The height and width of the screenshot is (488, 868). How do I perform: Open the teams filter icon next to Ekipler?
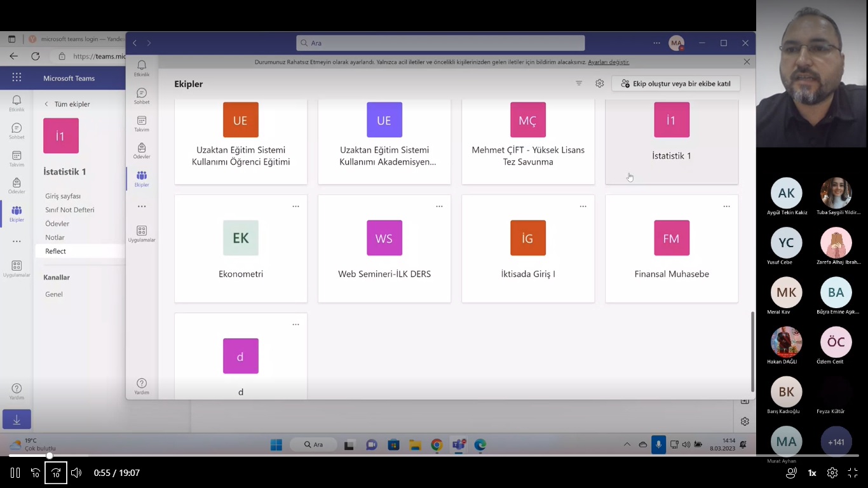(579, 83)
